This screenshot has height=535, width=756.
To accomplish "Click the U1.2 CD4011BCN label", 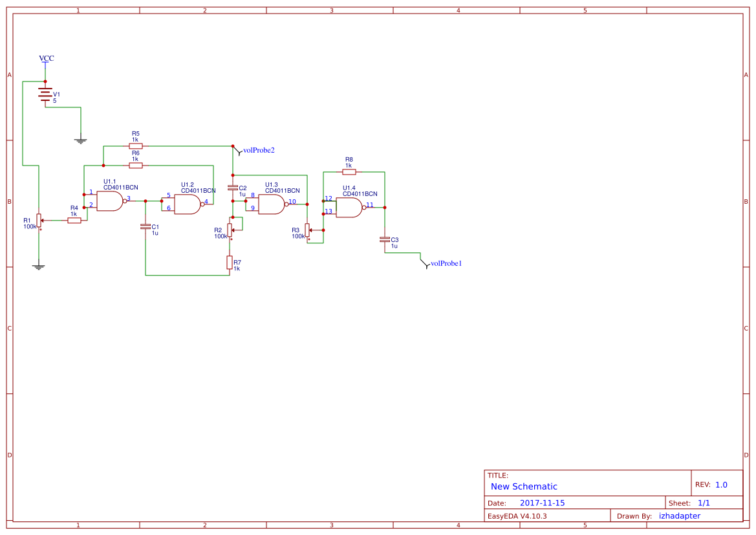I will 198,191.
